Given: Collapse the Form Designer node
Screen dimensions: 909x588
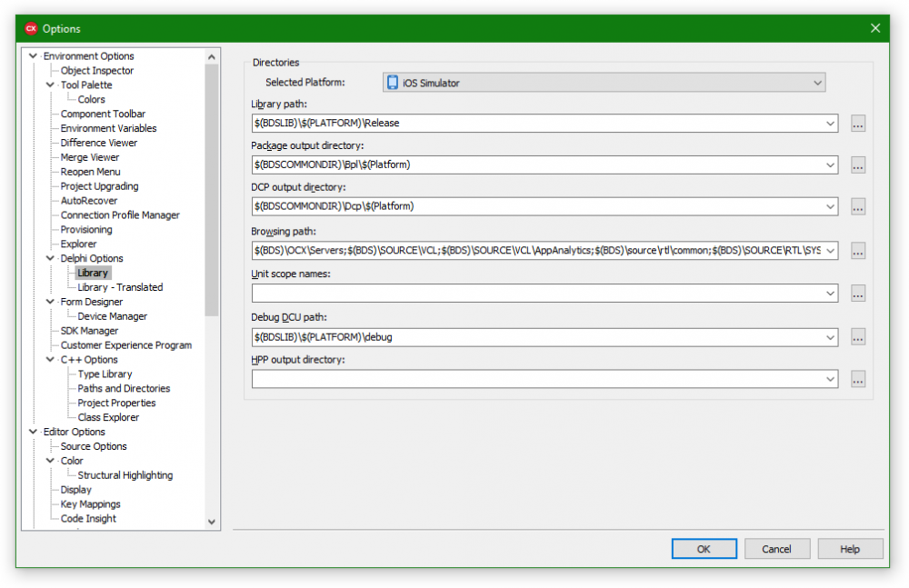Looking at the screenshot, I should [x=50, y=302].
